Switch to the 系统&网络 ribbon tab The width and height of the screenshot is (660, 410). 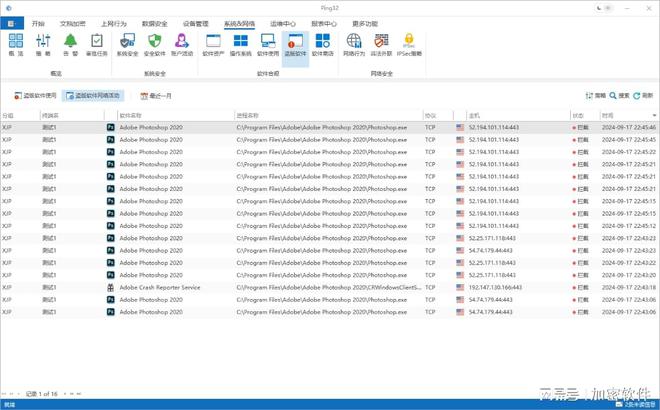(239, 24)
